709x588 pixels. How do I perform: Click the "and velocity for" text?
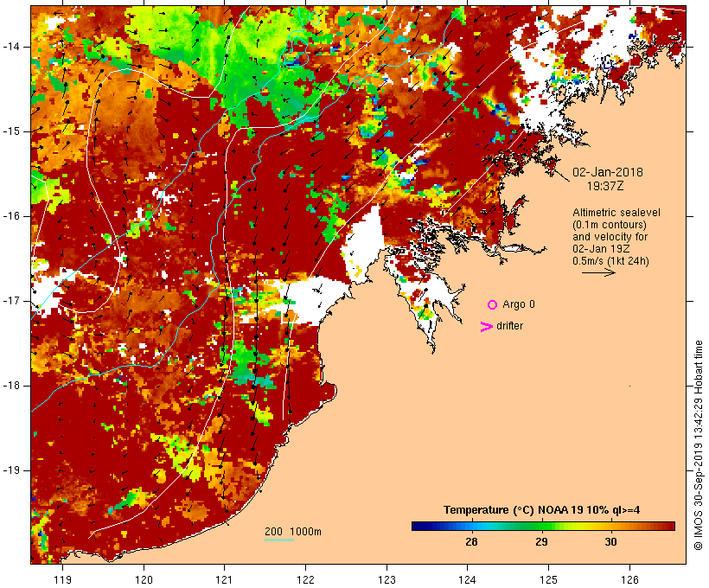coord(610,237)
